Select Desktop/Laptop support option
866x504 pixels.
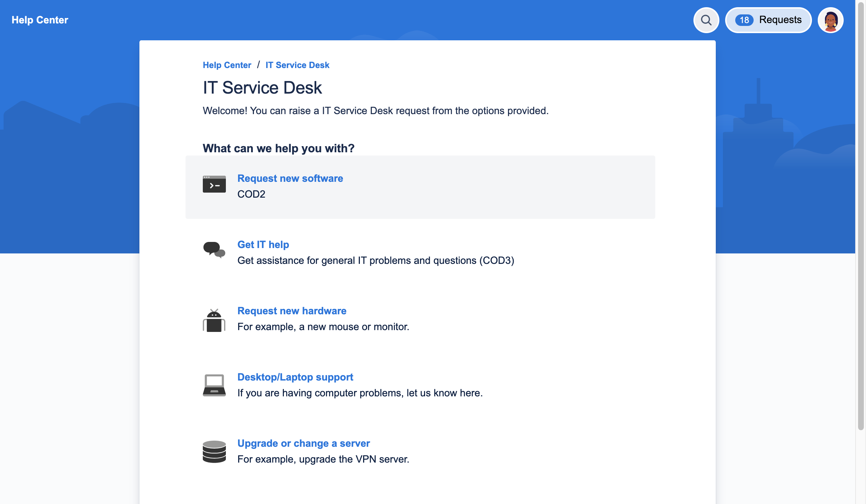click(x=295, y=377)
